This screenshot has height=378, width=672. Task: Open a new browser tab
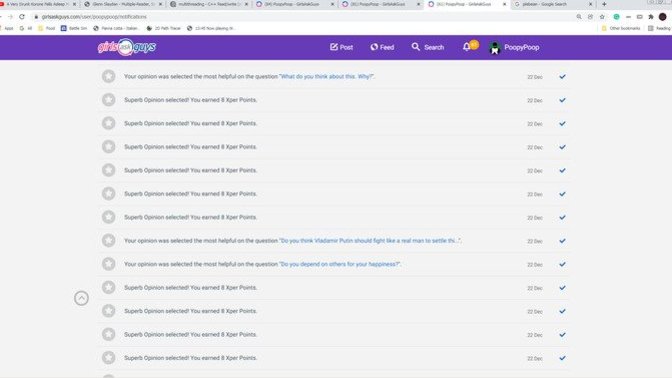(604, 4)
